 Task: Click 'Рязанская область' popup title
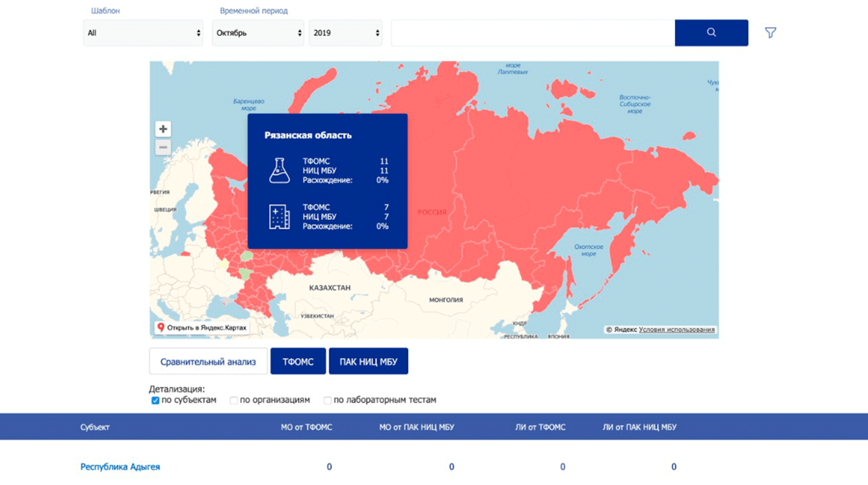[x=308, y=135]
